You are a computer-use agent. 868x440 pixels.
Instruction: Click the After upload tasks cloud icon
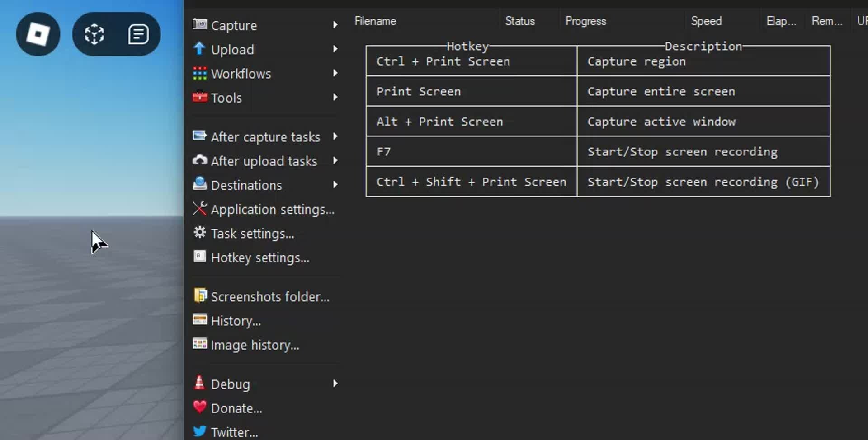199,160
